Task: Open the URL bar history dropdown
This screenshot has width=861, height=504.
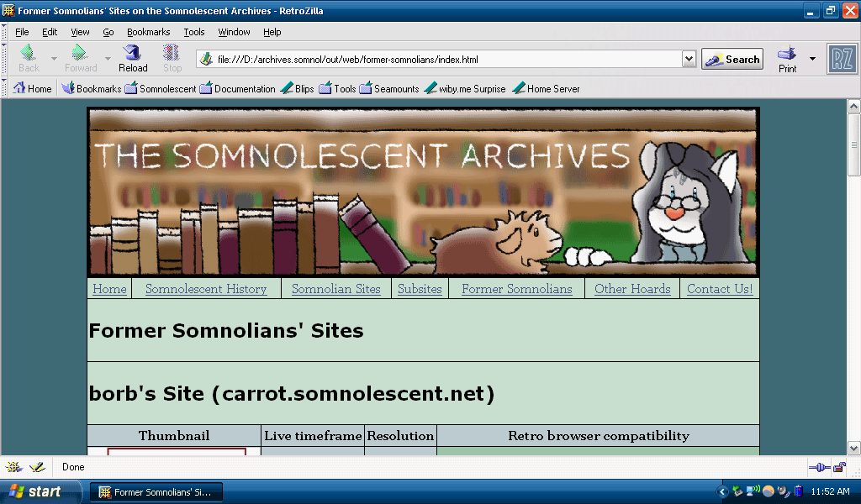Action: click(x=689, y=60)
